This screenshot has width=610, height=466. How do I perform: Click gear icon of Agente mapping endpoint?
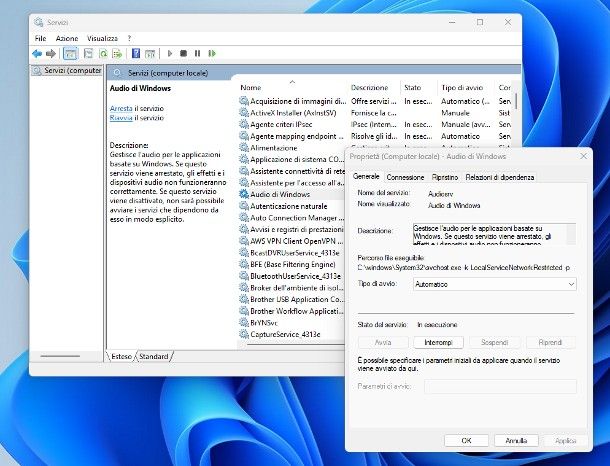point(244,136)
